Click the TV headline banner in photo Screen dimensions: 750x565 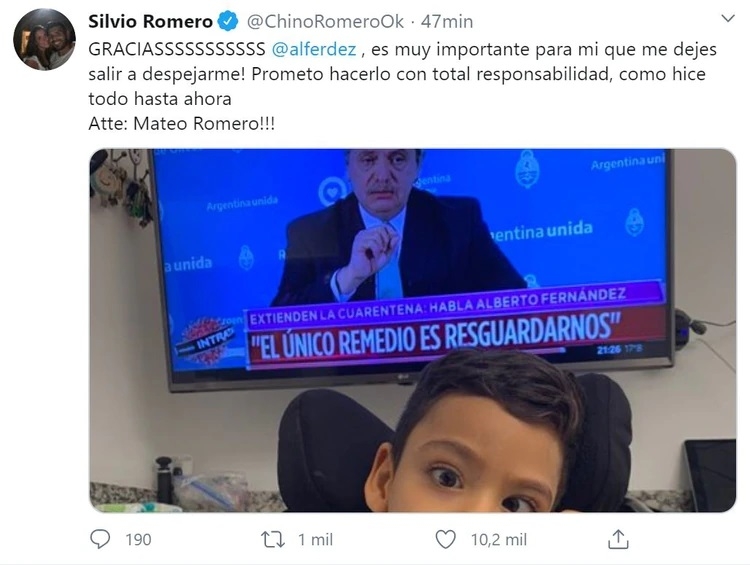pyautogui.click(x=454, y=328)
